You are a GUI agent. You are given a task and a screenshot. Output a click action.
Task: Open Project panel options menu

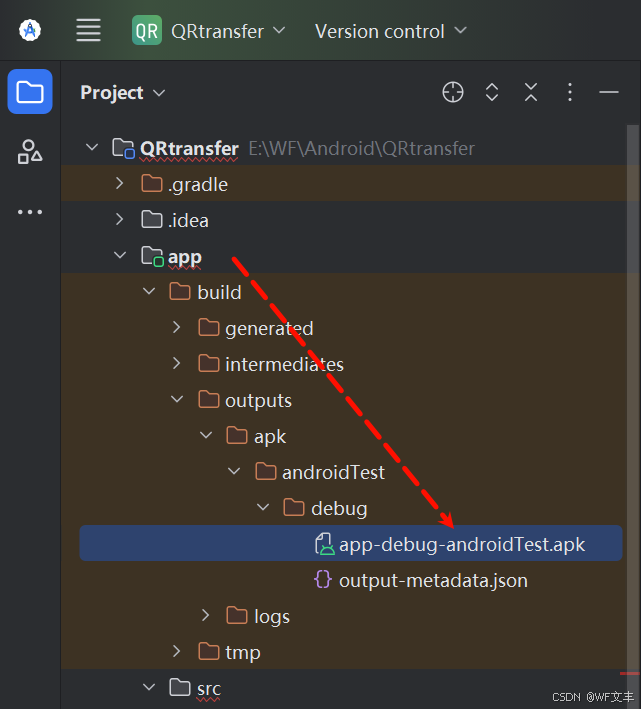tap(570, 93)
